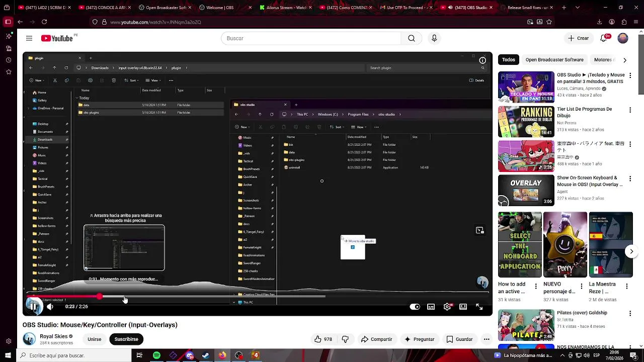
Task: Open Spotify from the taskbar
Action: (156, 355)
